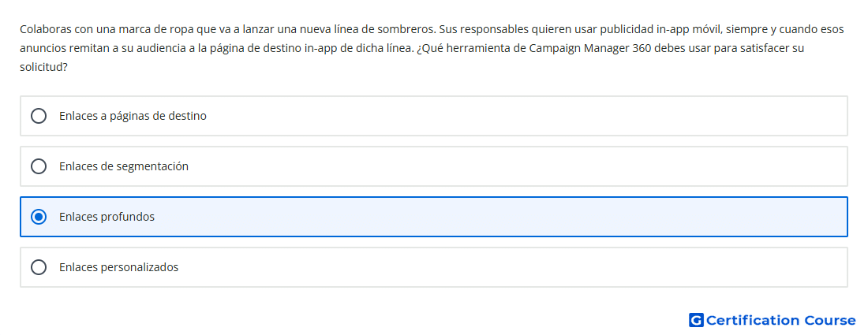868x335 pixels.
Task: Click blank area of the highlighted Enlaces profundos card
Action: click(498, 217)
